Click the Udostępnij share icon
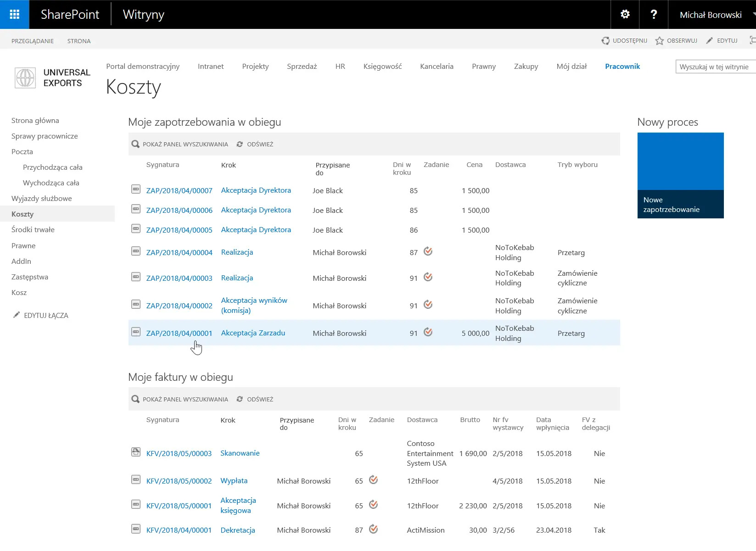The height and width of the screenshot is (551, 756). (605, 41)
